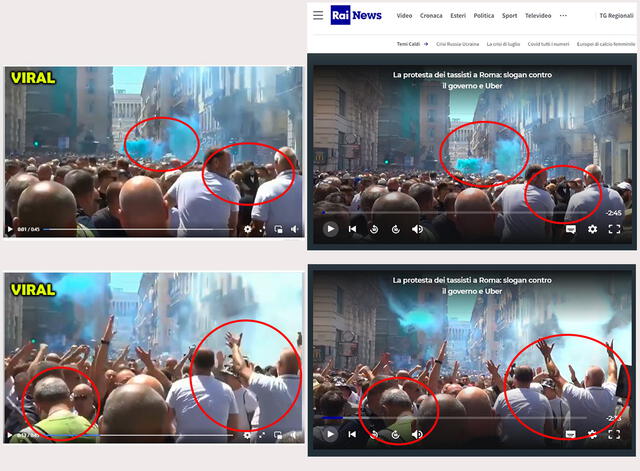Restart lower Rai News video with skip-back icon
The image size is (640, 471).
(352, 434)
